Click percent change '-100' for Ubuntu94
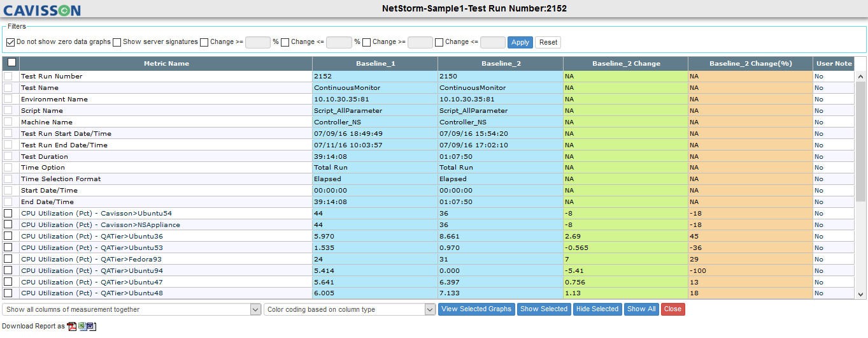 click(x=698, y=270)
